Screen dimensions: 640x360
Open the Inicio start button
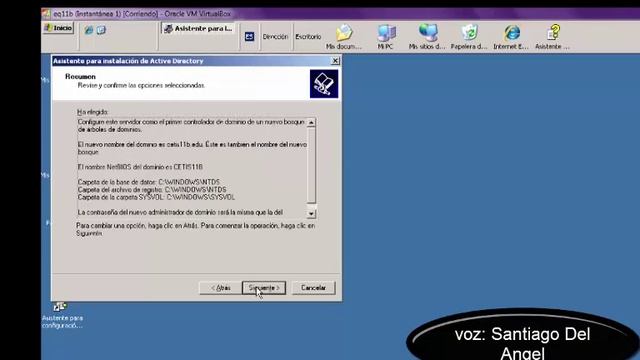point(58,28)
